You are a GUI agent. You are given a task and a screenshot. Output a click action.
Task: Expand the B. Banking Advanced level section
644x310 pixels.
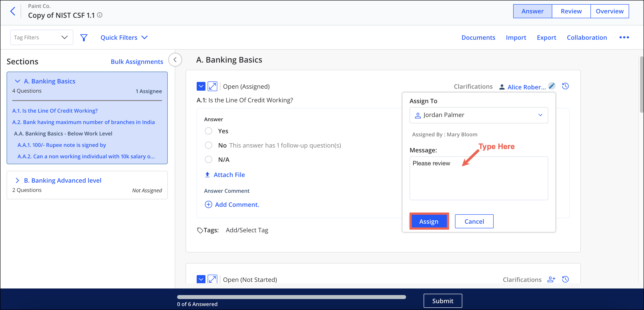click(17, 180)
